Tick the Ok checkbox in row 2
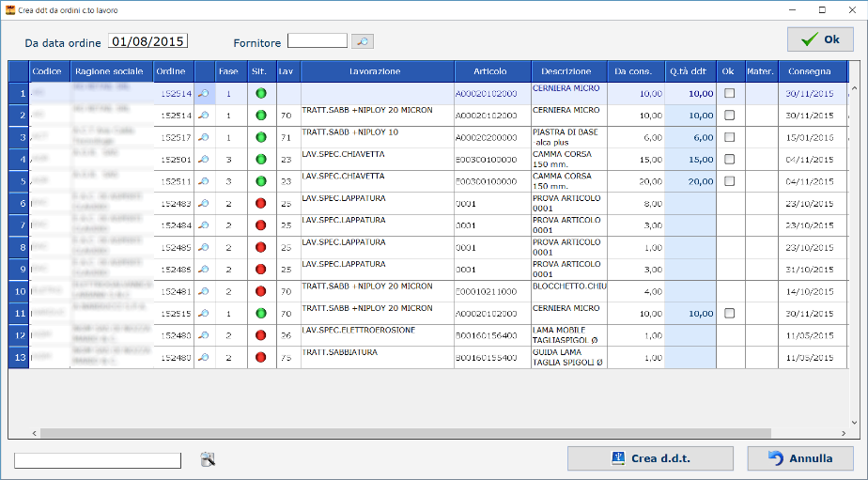868x480 pixels. [x=730, y=116]
